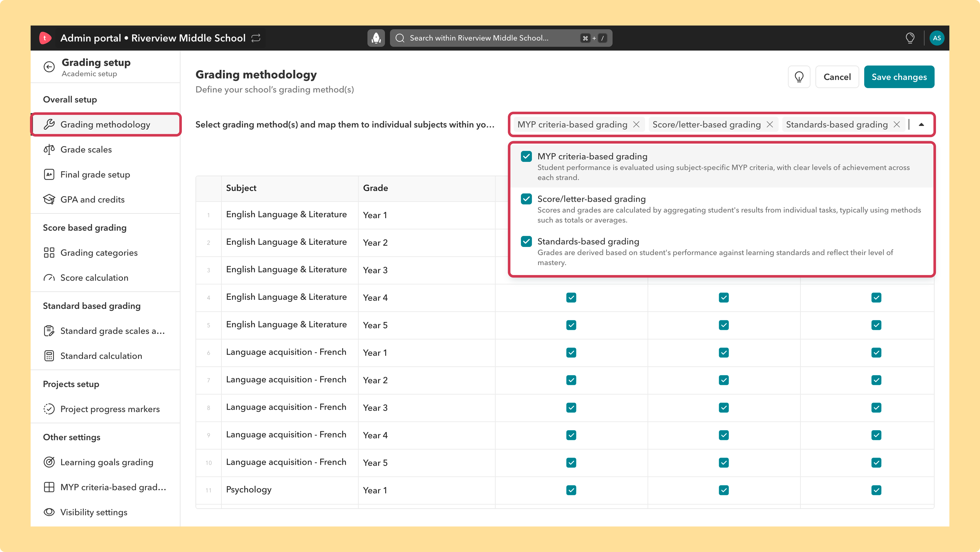Open Standard calculation page
This screenshot has width=980, height=552.
pos(106,356)
